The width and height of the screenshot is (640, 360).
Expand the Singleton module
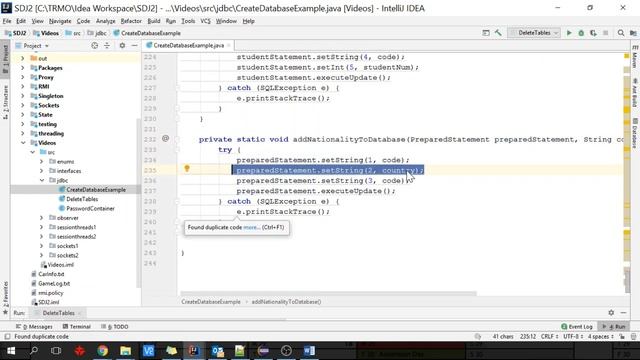[x=22, y=96]
